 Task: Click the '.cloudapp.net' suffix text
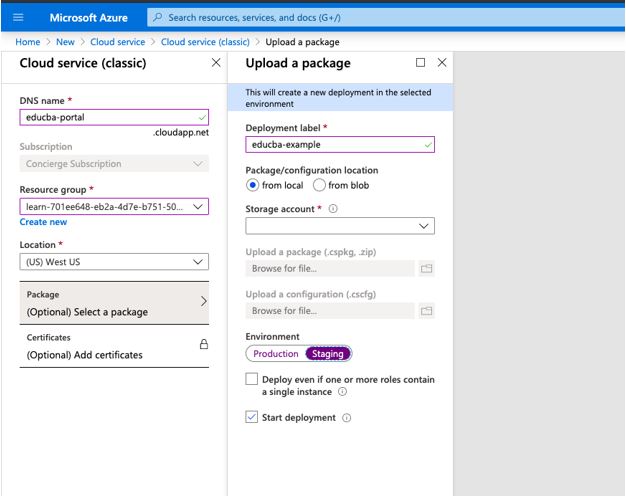180,133
